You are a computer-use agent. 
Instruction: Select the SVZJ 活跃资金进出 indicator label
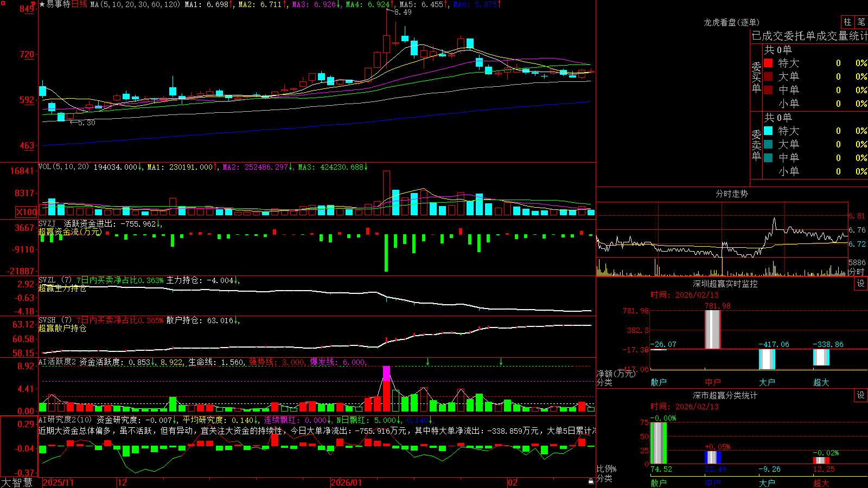[76, 223]
